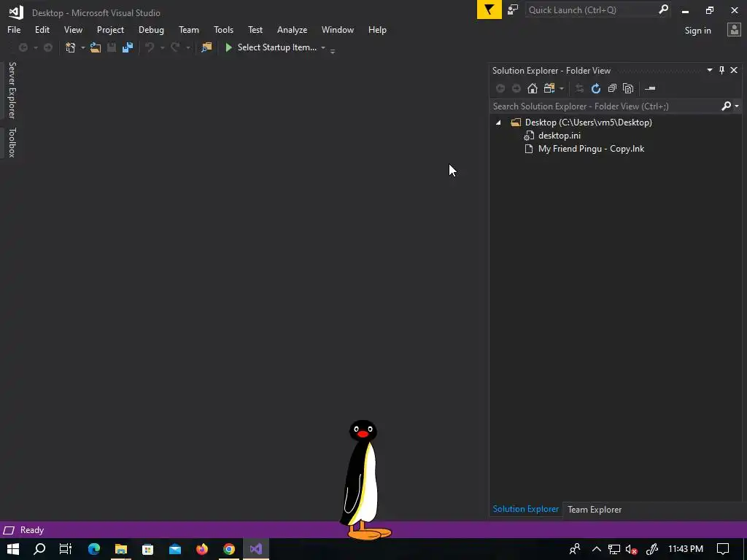
Task: Click the account avatar icon beside Sign in
Action: (734, 30)
